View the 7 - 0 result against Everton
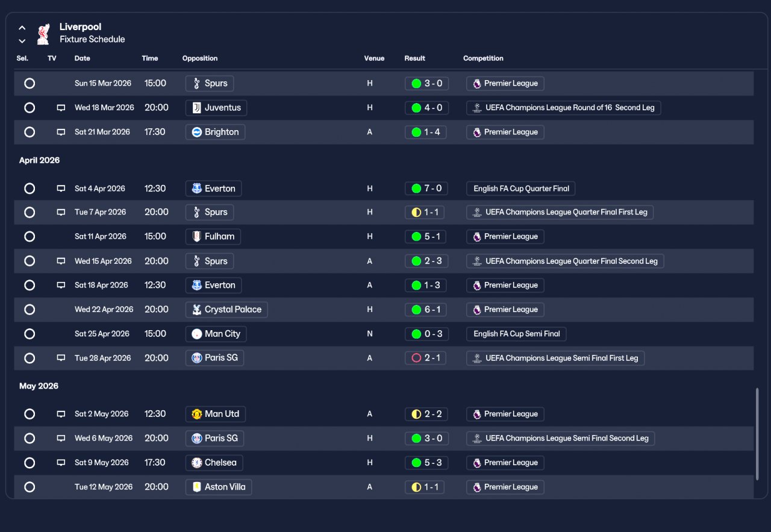Viewport: 771px width, 532px height. [x=426, y=189]
